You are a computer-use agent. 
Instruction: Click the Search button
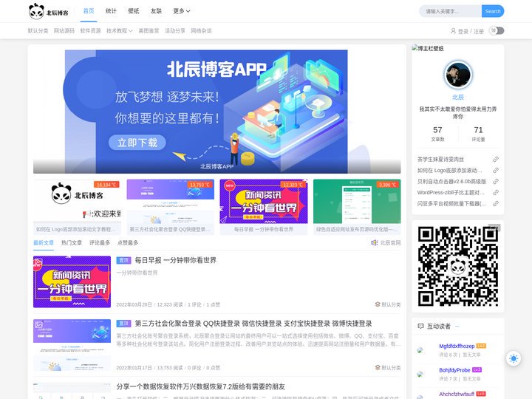point(493,11)
